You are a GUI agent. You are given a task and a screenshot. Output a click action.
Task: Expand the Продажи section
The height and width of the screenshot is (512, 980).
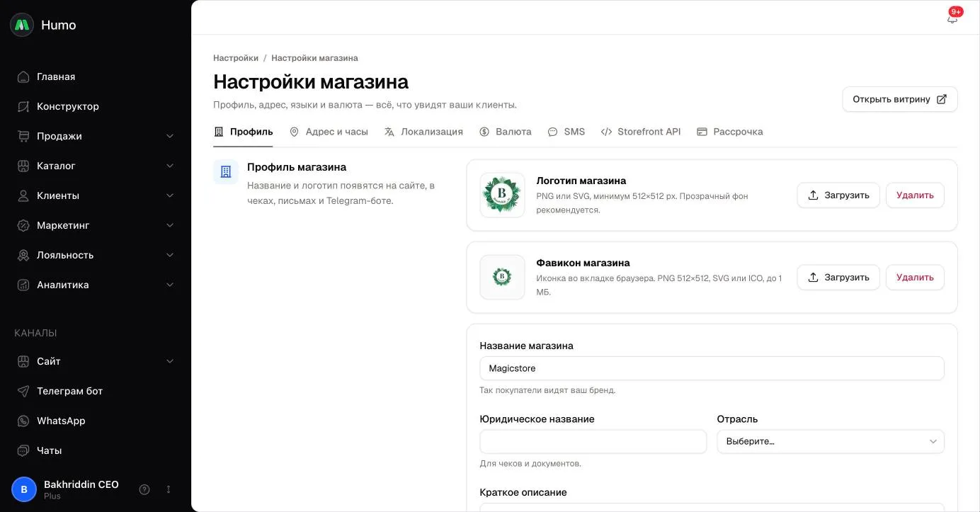point(96,136)
